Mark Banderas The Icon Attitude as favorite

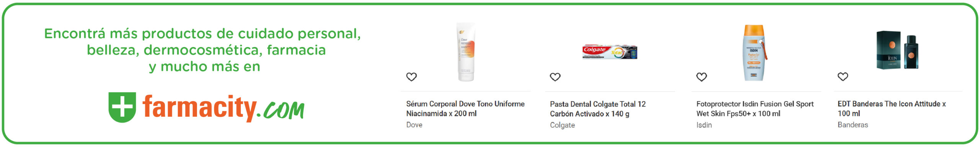pos(843,77)
